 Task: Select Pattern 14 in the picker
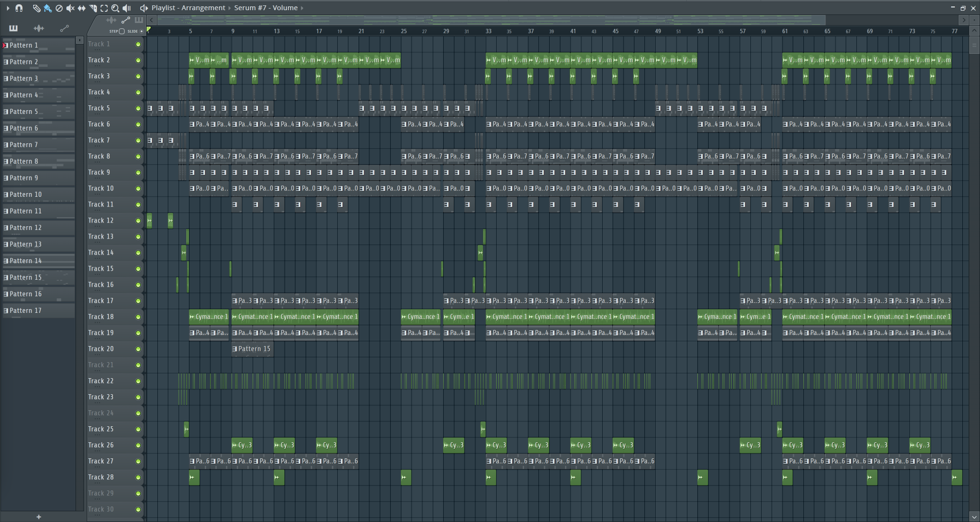(x=39, y=261)
